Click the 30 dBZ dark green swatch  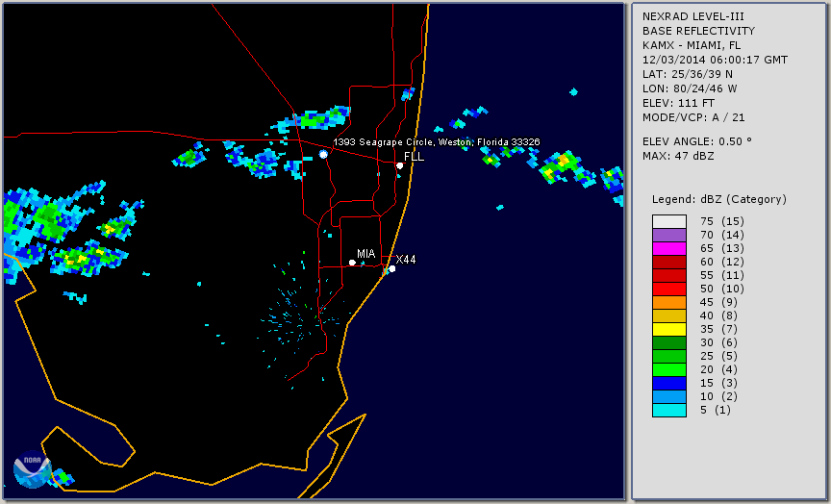click(x=669, y=342)
